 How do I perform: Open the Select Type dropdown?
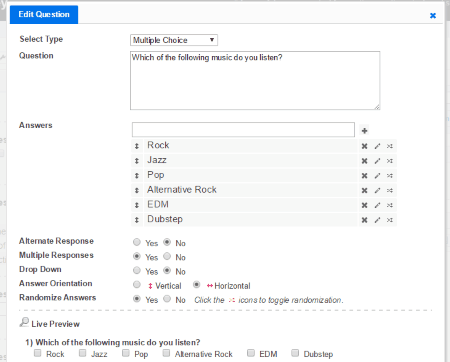click(174, 40)
